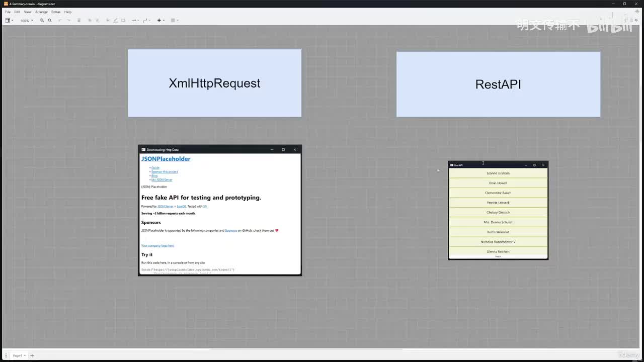Select the XmlHttpRequest box

[x=215, y=83]
